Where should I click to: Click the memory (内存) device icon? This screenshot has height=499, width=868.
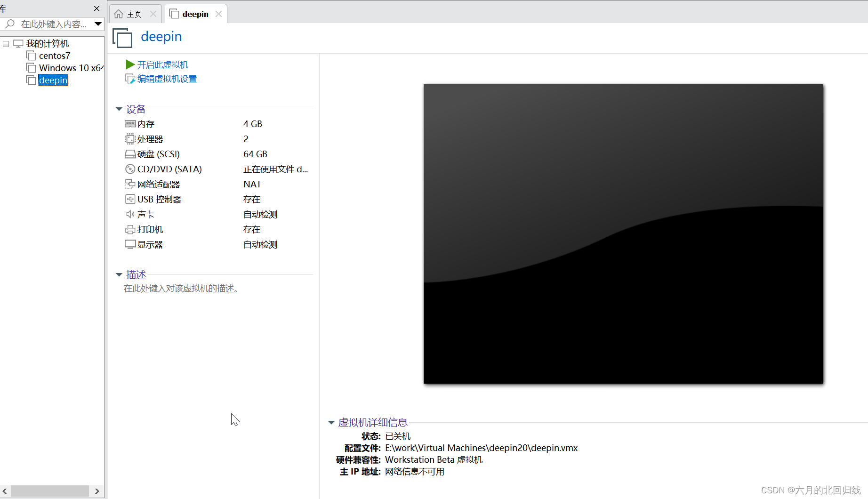130,124
